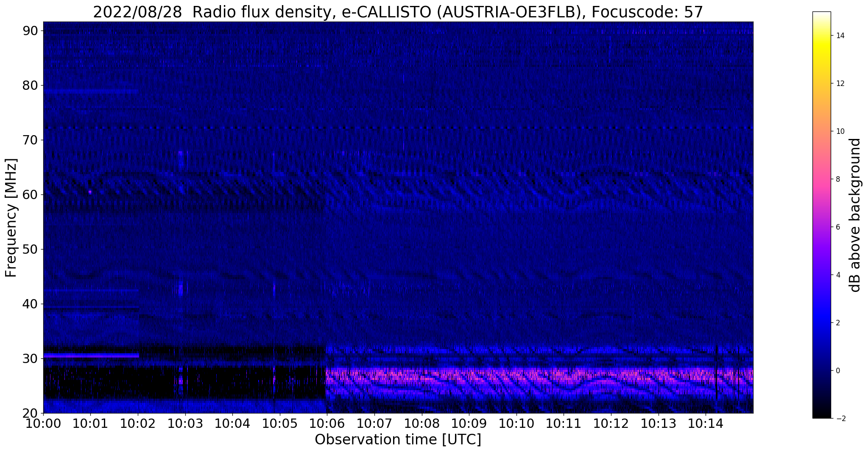Select the 'Observation time [UTC]' x-axis label

[x=398, y=440]
